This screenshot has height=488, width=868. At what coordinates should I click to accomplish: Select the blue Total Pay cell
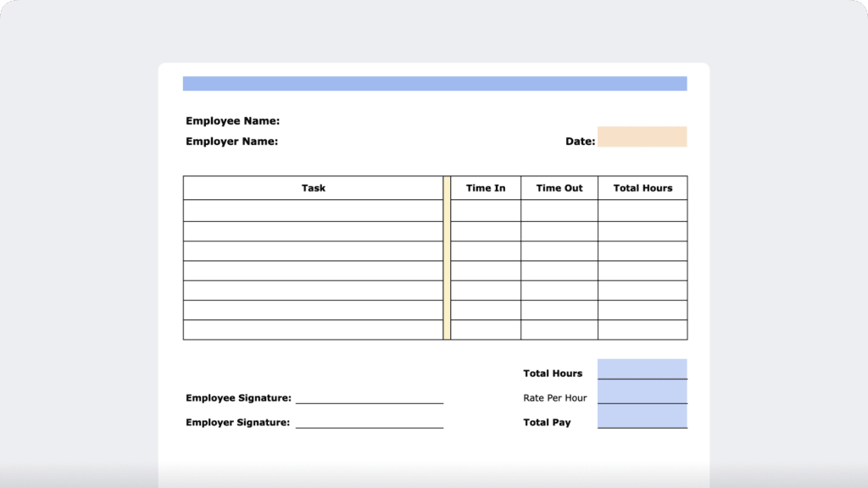click(x=643, y=417)
